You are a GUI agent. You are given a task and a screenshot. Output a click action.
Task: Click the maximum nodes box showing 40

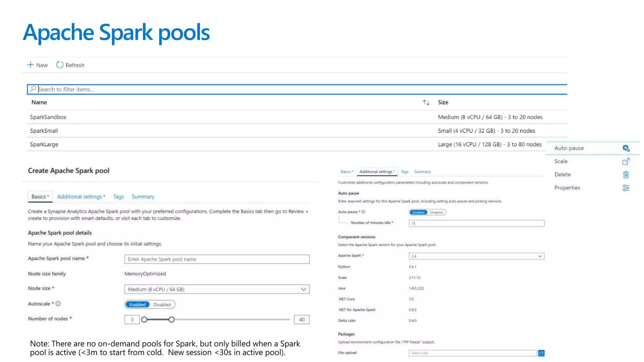302,320
